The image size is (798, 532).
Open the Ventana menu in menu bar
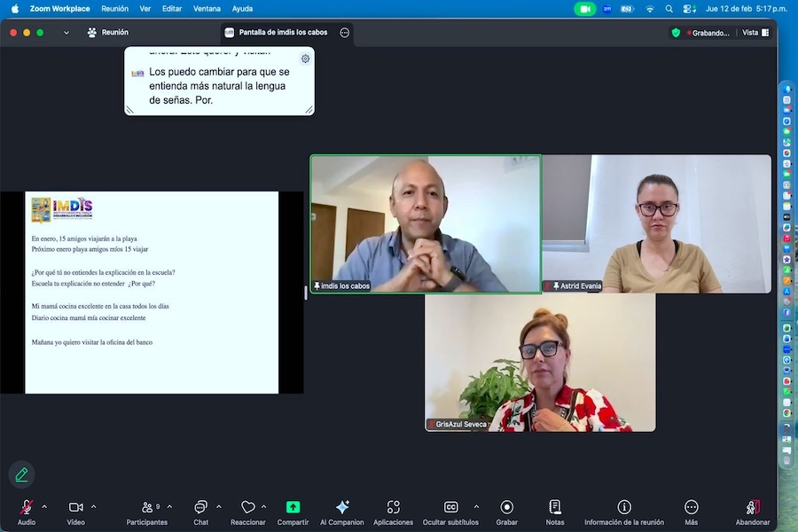coord(207,9)
